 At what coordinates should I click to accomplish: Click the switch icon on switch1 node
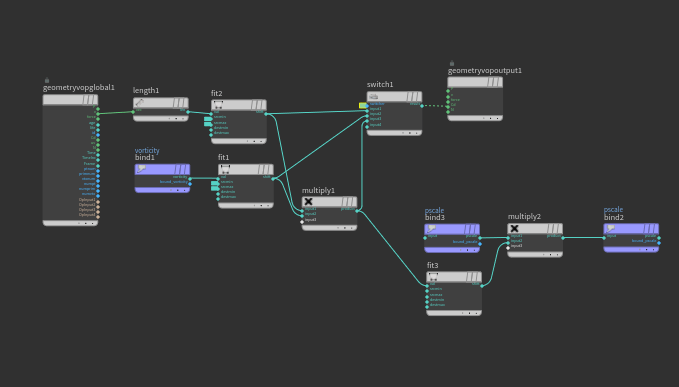point(374,96)
